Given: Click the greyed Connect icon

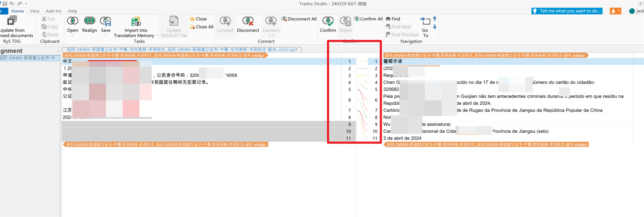Looking at the screenshot, I should point(225,21).
